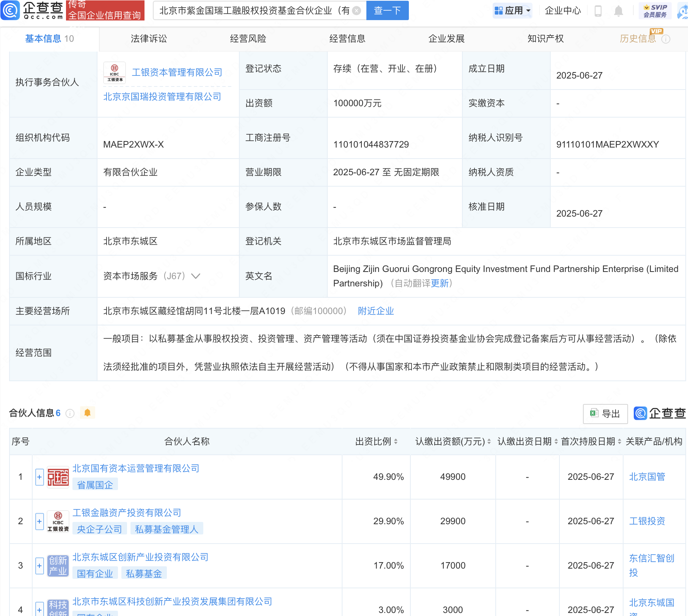This screenshot has width=688, height=616.
Task: Click the Qcc.com watermark logo beside export button
Action: pyautogui.click(x=660, y=413)
